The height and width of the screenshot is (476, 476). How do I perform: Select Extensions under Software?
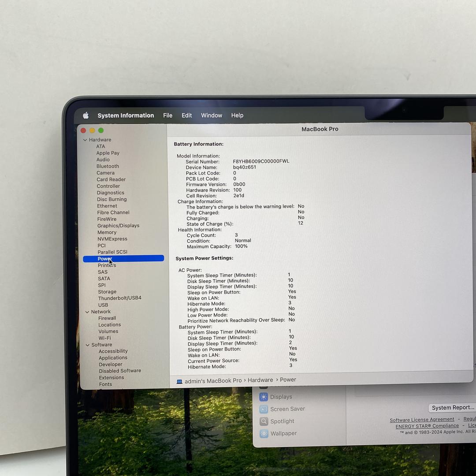(112, 378)
